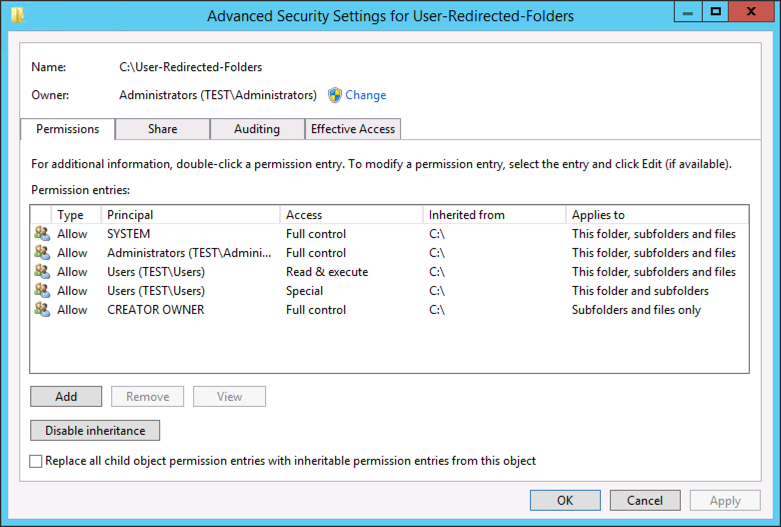The height and width of the screenshot is (527, 781).
Task: Select the CREATOR OWNER principal entry
Action: [156, 309]
